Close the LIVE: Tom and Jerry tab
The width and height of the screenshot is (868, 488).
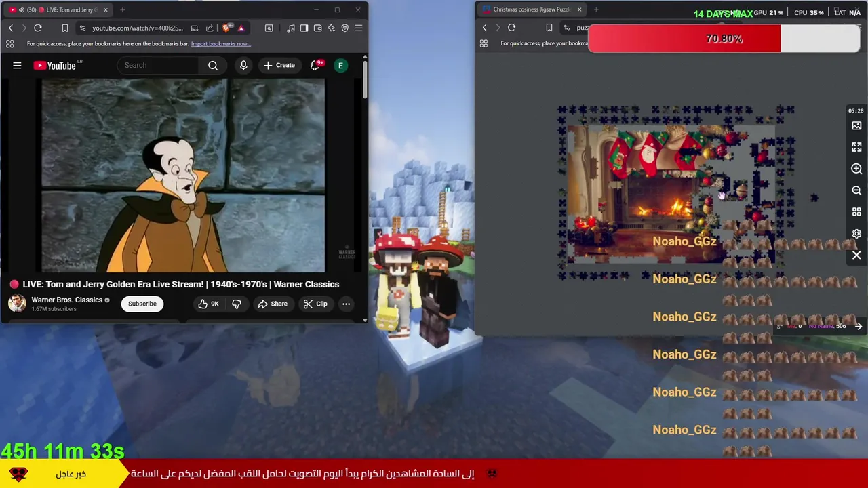105,9
